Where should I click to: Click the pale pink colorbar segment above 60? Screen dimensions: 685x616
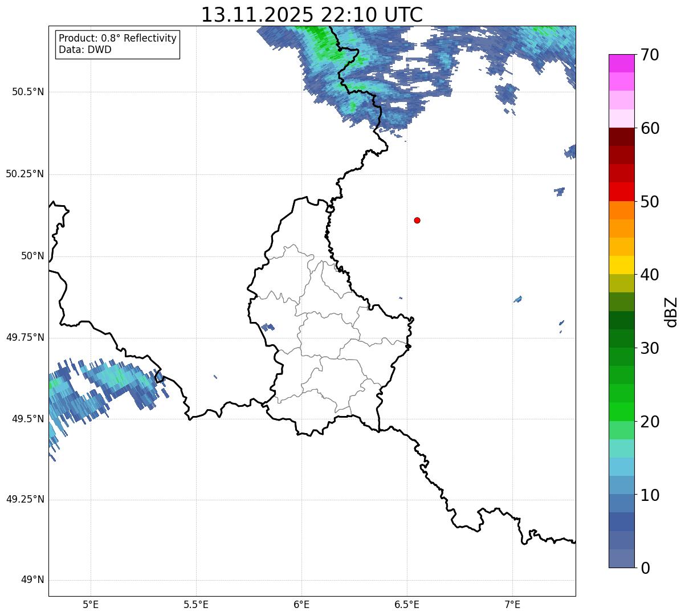(621, 119)
